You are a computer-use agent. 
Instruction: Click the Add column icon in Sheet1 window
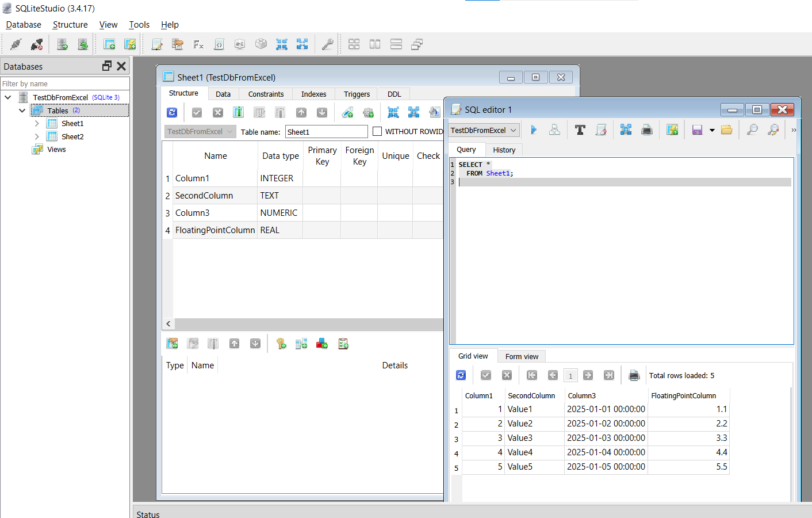238,113
